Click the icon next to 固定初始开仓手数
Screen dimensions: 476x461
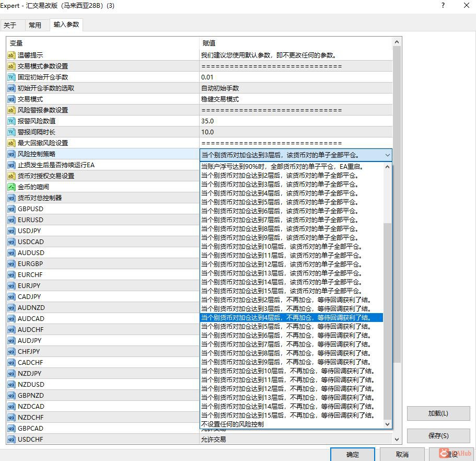click(x=11, y=77)
